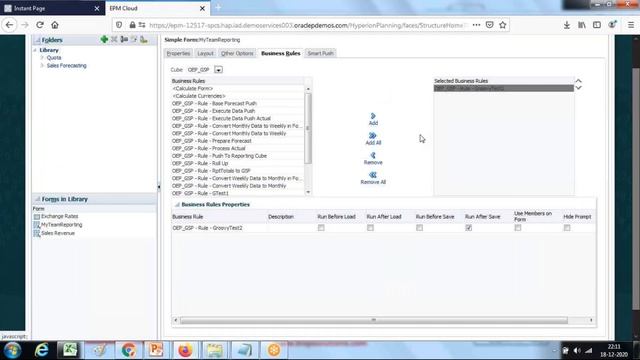Click the delete X icon in Folders toolbar
The image size is (640, 360).
point(114,39)
